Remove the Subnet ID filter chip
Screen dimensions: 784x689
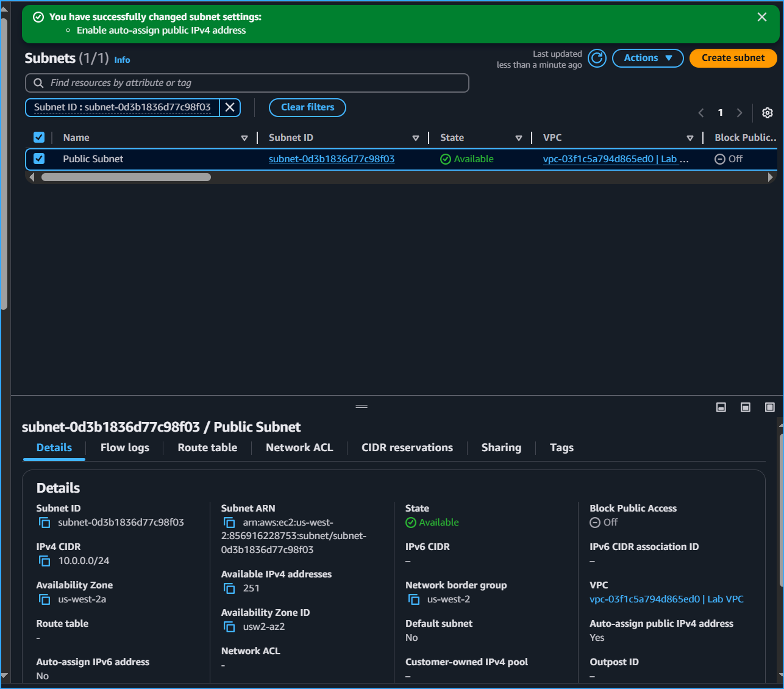(x=230, y=107)
